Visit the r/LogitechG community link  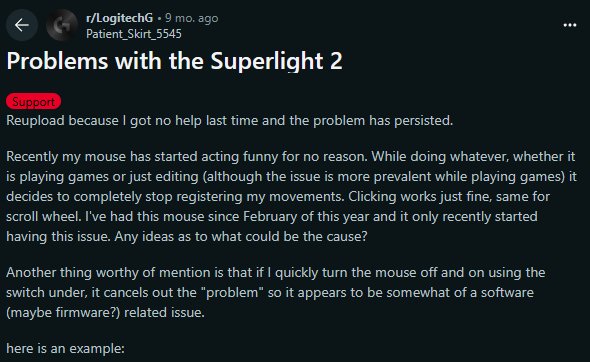tap(119, 18)
